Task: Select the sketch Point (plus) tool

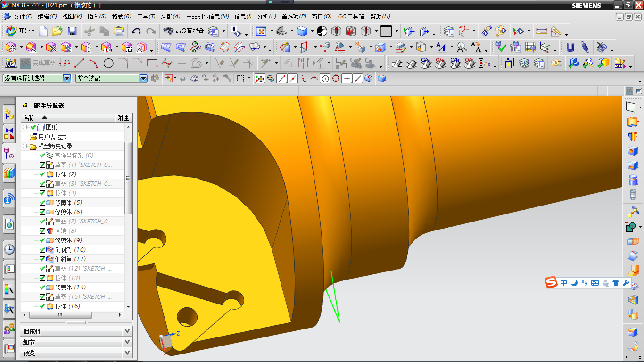Action: 182,63
